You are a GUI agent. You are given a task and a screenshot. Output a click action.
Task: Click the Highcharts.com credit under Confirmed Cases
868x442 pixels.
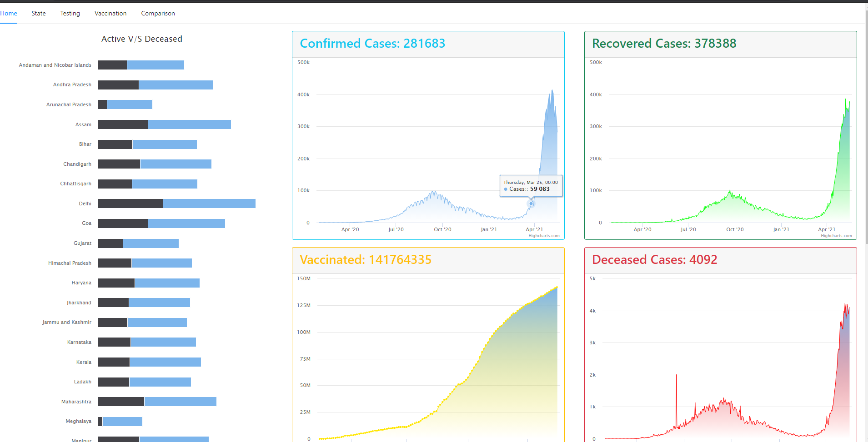tap(544, 235)
